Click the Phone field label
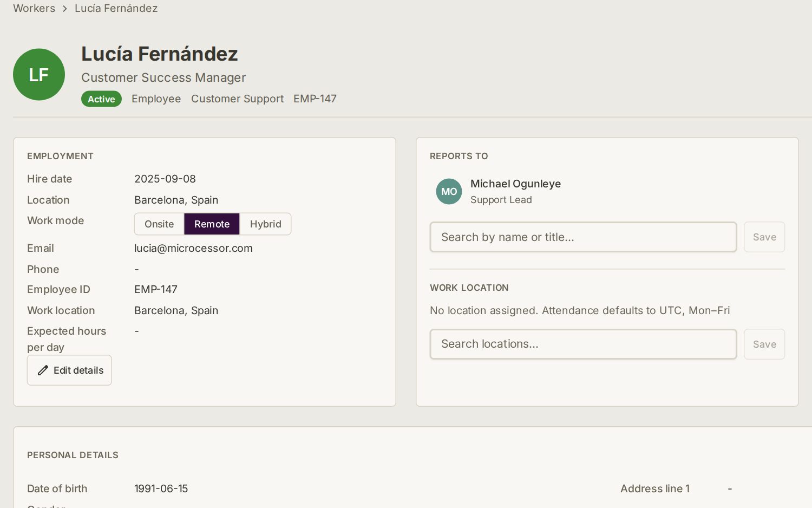This screenshot has height=508, width=812. (43, 270)
